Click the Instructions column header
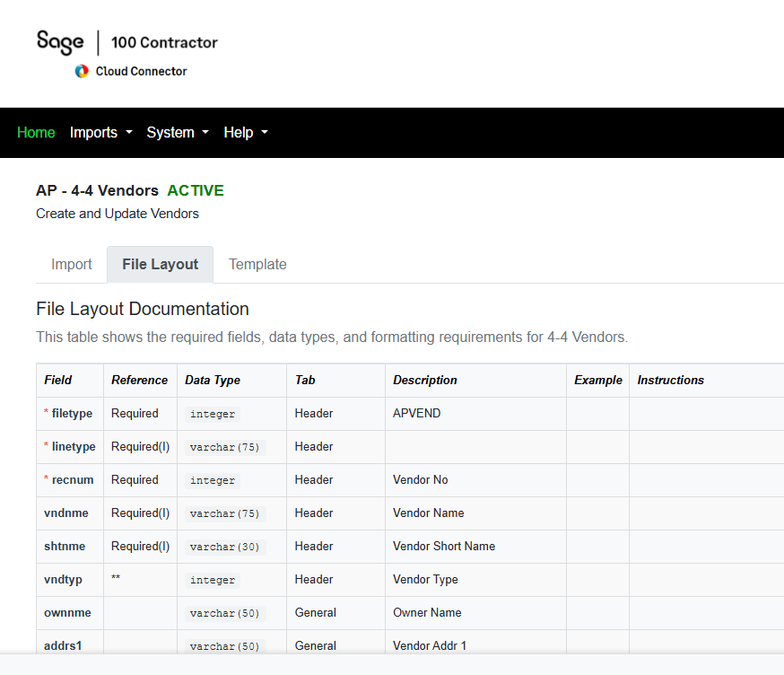Screen dimensions: 784x675 670,380
